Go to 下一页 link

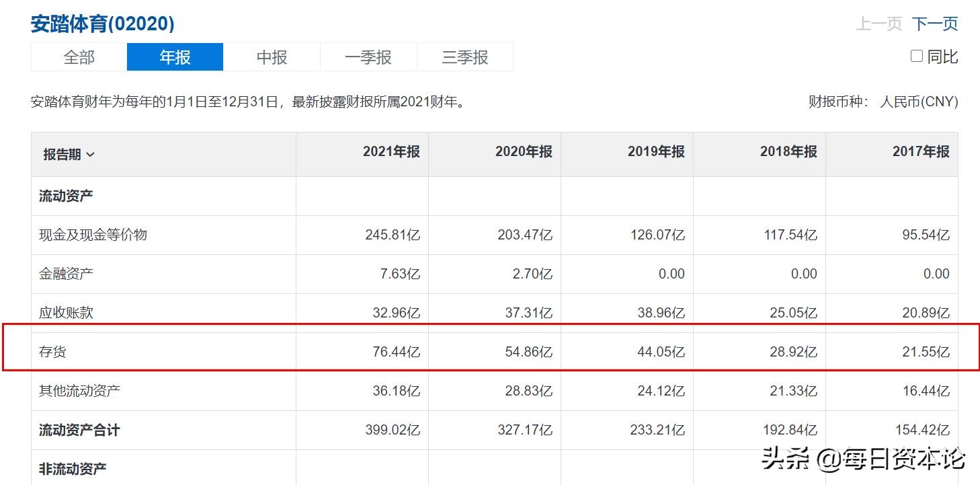935,24
